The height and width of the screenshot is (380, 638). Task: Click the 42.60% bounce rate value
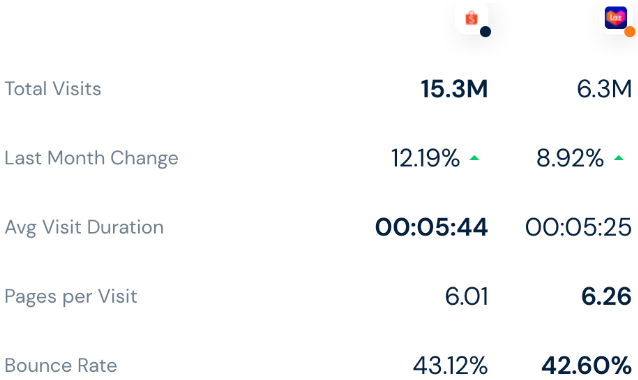click(587, 365)
